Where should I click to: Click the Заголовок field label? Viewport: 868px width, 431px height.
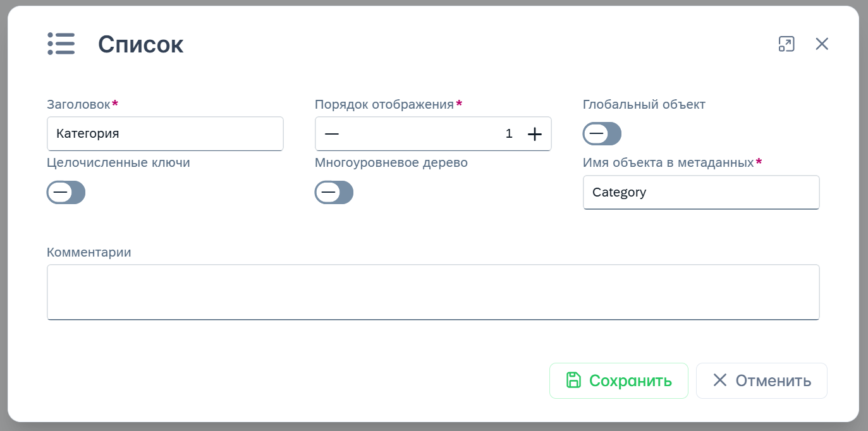tap(78, 104)
